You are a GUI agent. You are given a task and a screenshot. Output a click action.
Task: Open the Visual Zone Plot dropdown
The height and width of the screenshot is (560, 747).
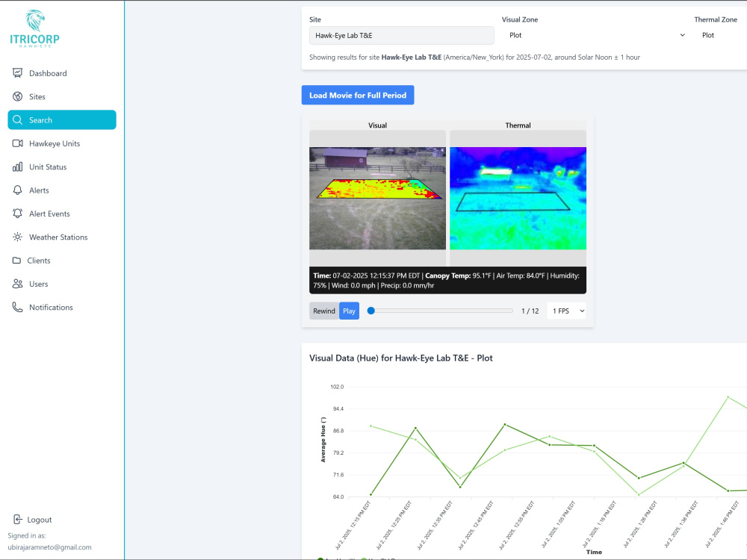[x=595, y=35]
